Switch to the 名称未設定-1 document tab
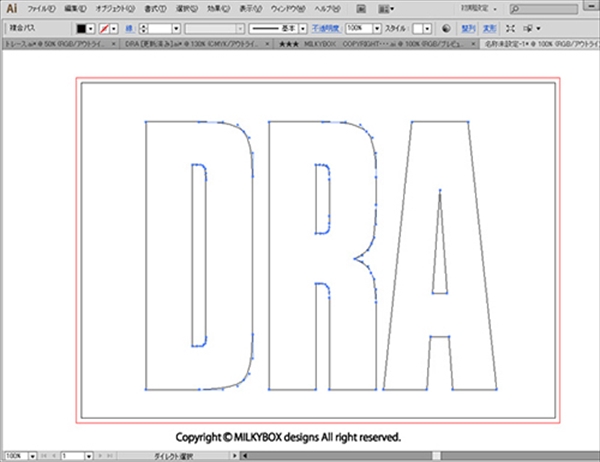The width and height of the screenshot is (600, 462). pos(541,44)
